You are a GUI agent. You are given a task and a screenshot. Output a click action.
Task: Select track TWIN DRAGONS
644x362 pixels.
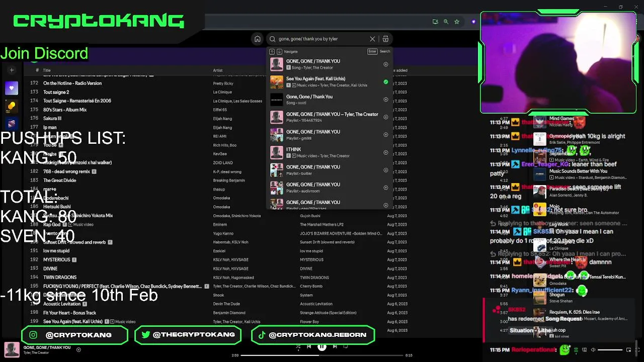[60, 278]
